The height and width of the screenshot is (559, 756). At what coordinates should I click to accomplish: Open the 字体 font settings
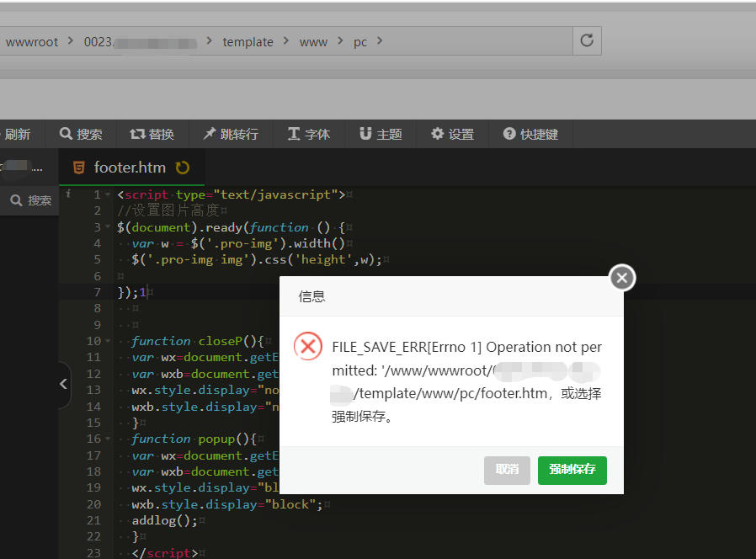coord(309,134)
